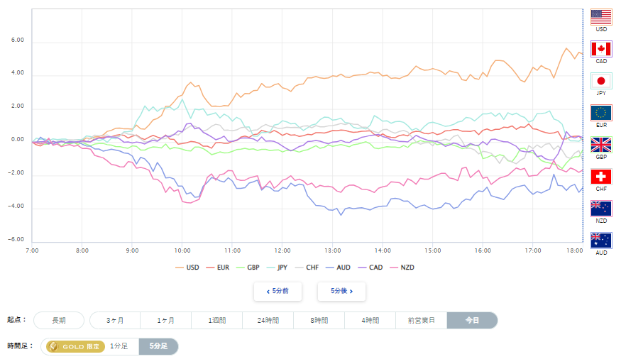621x364 pixels.
Task: Click the CAD Canadian flag icon
Action: (x=601, y=49)
